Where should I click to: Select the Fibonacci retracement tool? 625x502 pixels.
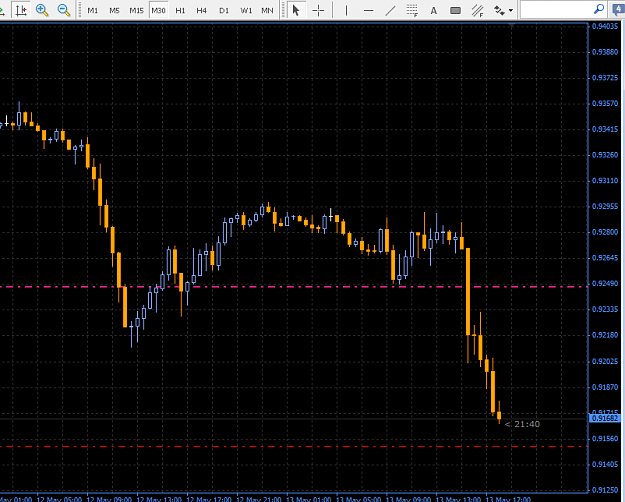tap(412, 10)
